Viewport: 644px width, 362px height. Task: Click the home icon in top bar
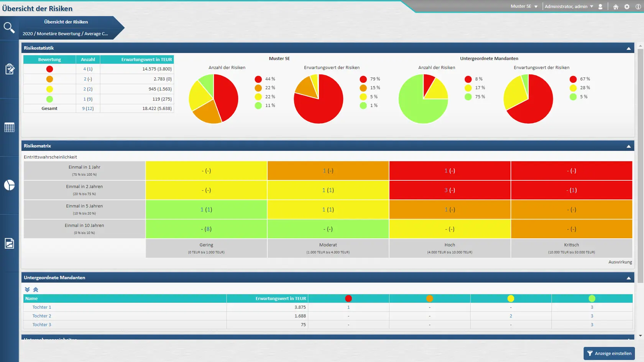616,7
